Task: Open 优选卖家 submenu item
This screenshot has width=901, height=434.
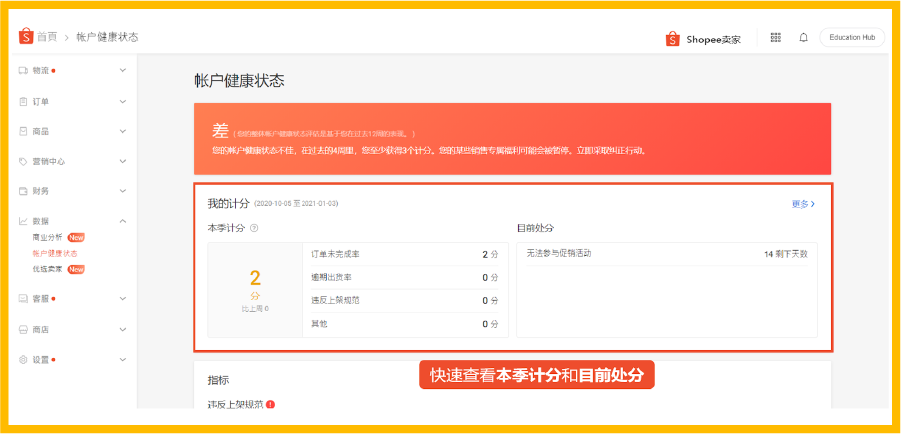Action: pyautogui.click(x=47, y=270)
